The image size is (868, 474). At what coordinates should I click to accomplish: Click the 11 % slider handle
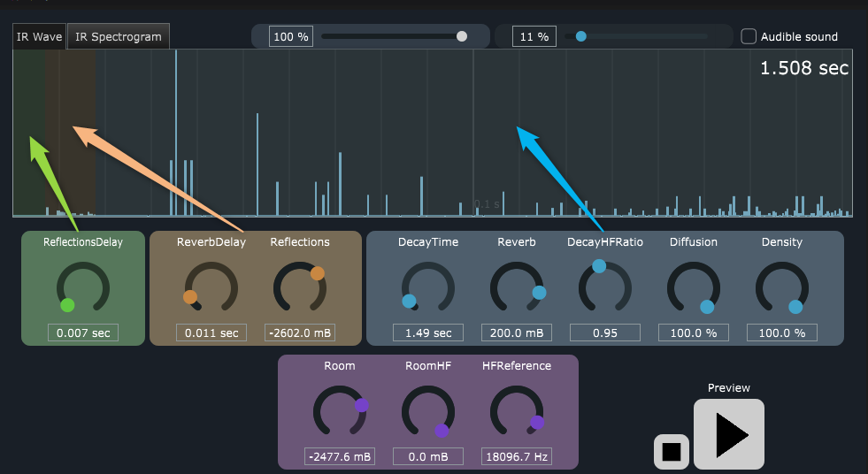coord(580,36)
